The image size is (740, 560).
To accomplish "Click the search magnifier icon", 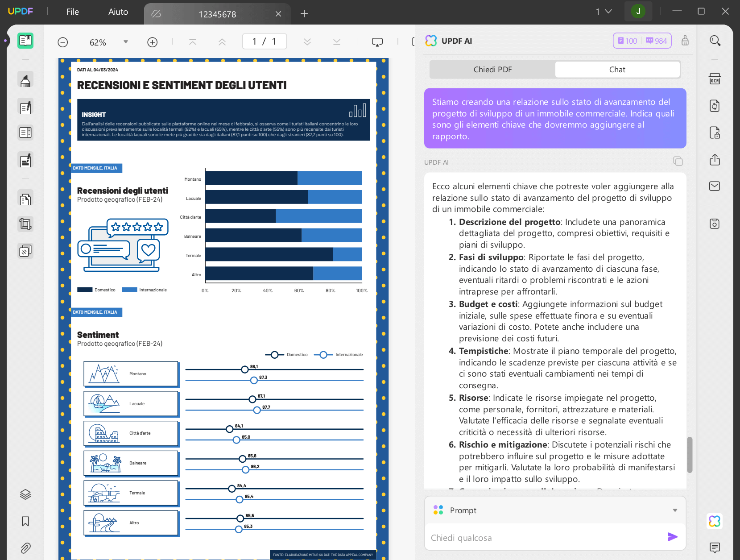I will (715, 41).
